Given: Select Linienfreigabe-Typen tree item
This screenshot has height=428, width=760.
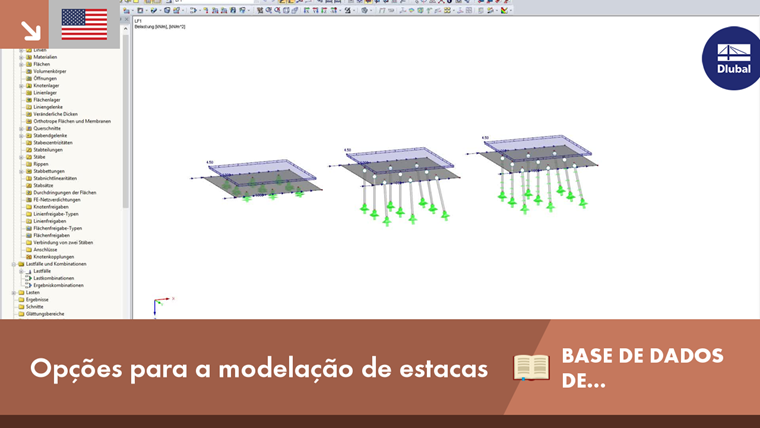Looking at the screenshot, I should [56, 214].
